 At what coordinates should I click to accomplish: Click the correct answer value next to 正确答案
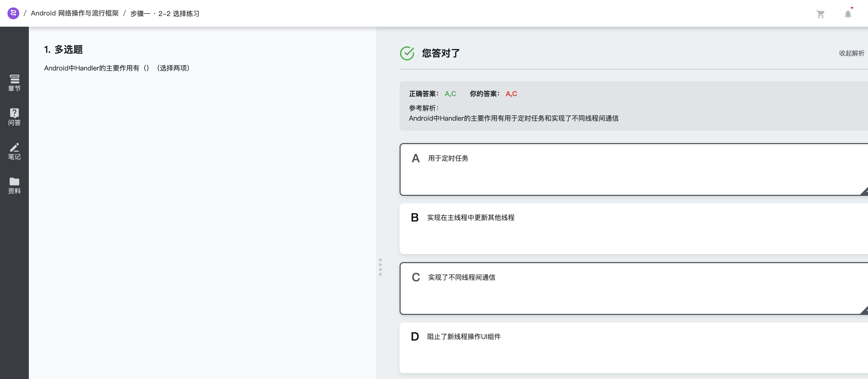pos(450,94)
